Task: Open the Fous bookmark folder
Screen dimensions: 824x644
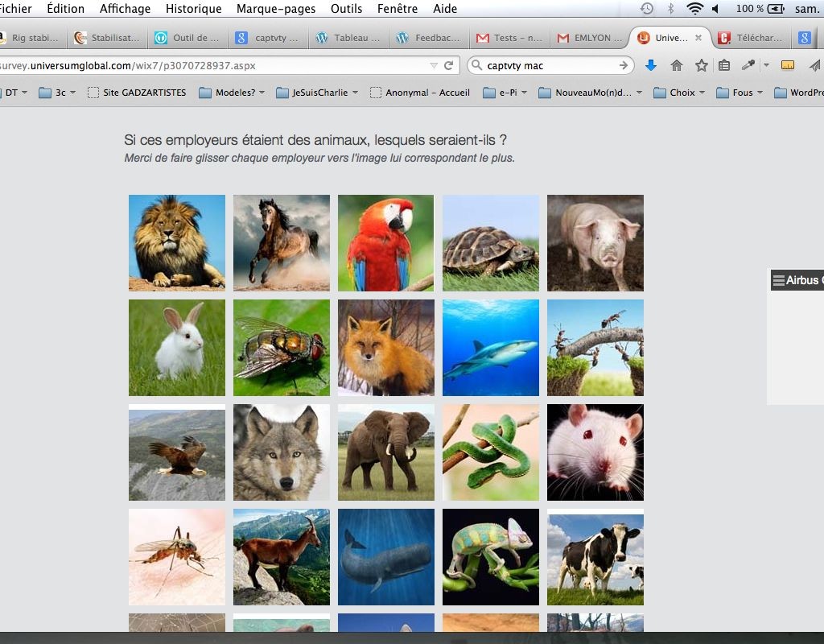Action: pyautogui.click(x=740, y=93)
